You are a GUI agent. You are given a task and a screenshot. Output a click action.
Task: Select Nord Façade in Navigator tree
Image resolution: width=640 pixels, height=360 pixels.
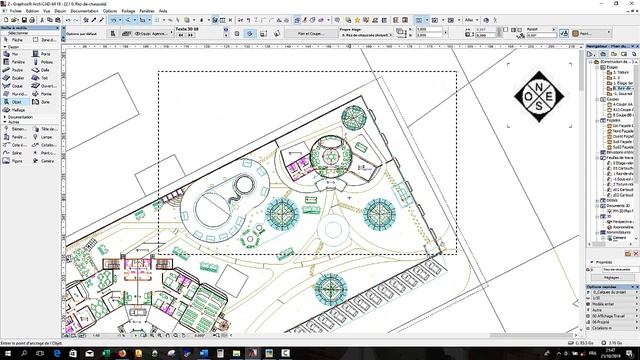coord(620,131)
